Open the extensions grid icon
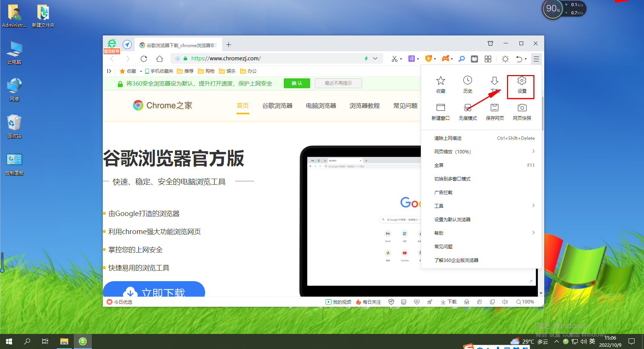Image resolution: width=644 pixels, height=349 pixels. (488, 59)
